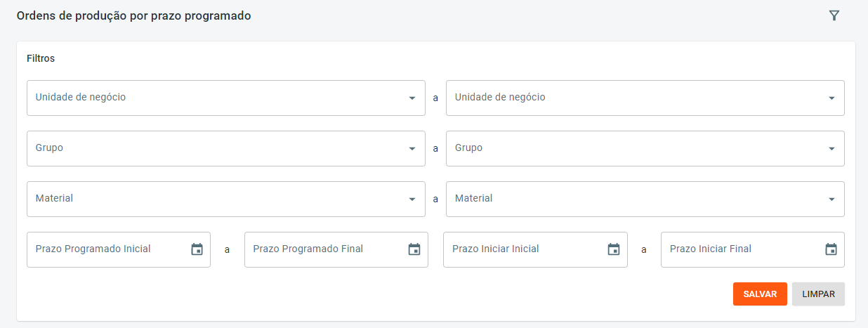The height and width of the screenshot is (328, 868).
Task: Expand the first Unidade de negócio dropdown
Action: click(412, 98)
